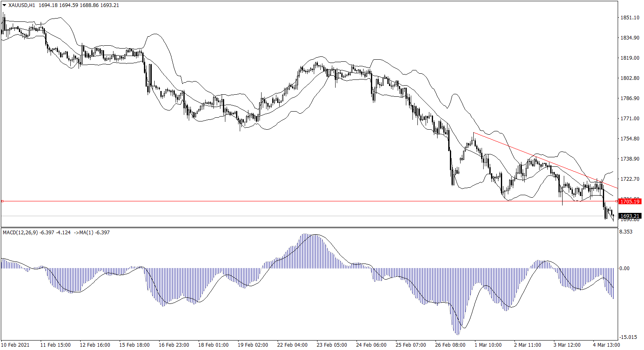Click the 10 Feb 2021 date label
The width and height of the screenshot is (644, 350).
click(15, 345)
